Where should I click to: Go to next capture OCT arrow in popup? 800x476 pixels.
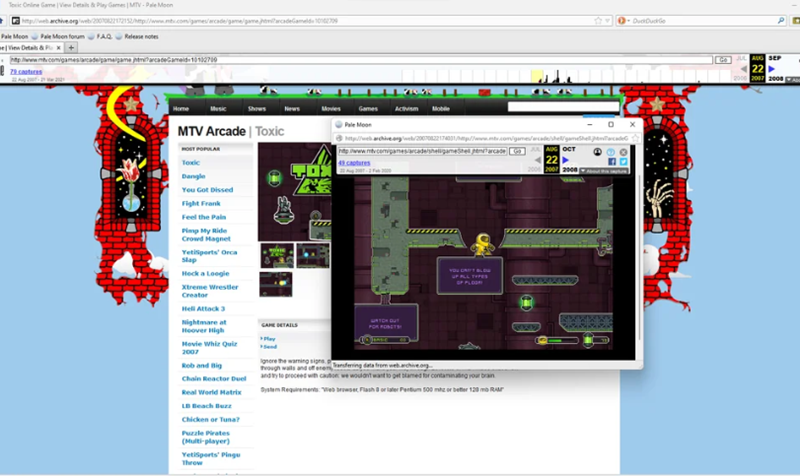click(x=565, y=160)
